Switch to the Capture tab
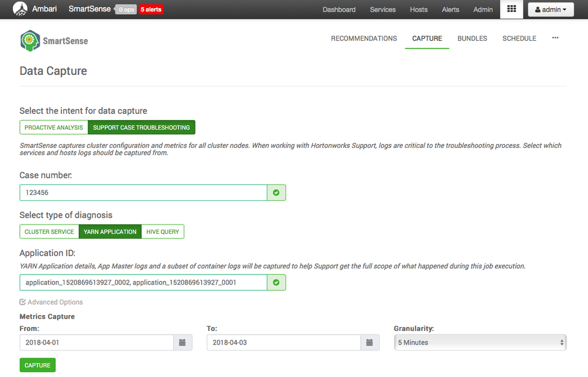 point(427,38)
